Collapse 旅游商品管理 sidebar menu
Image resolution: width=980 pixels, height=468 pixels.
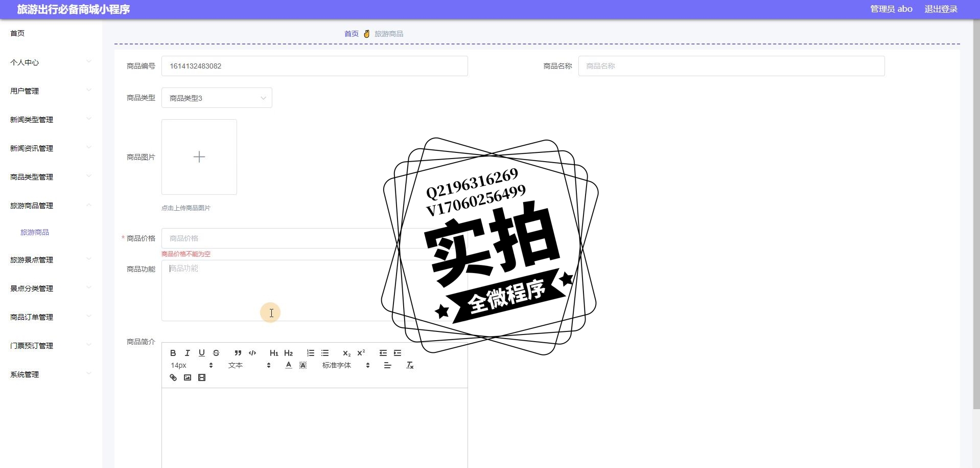click(x=51, y=206)
